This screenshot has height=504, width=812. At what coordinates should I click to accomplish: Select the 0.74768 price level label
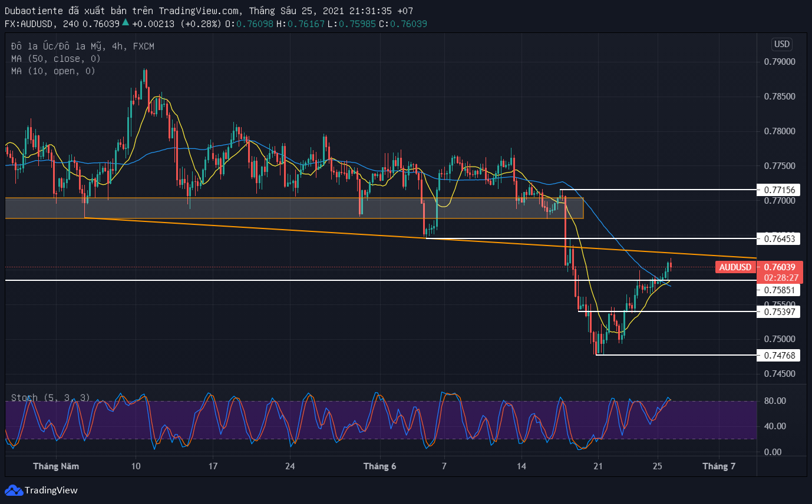tap(780, 355)
